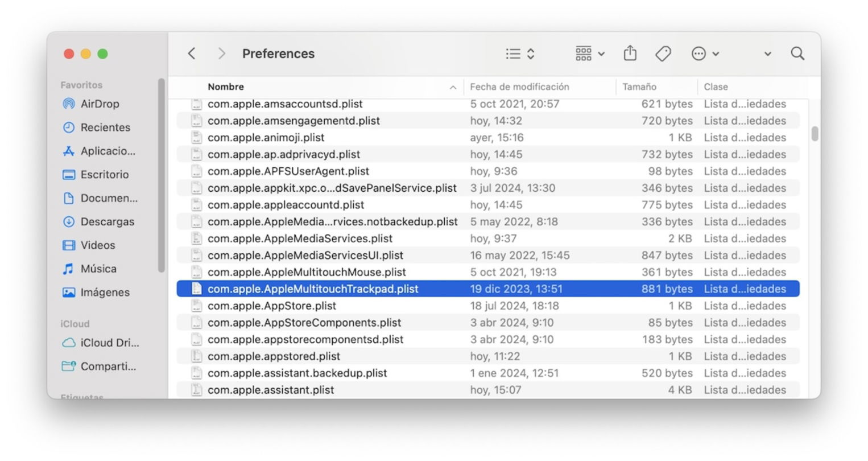Viewport: 868px width, 461px height.
Task: Sort by the Clase column header
Action: pos(716,87)
